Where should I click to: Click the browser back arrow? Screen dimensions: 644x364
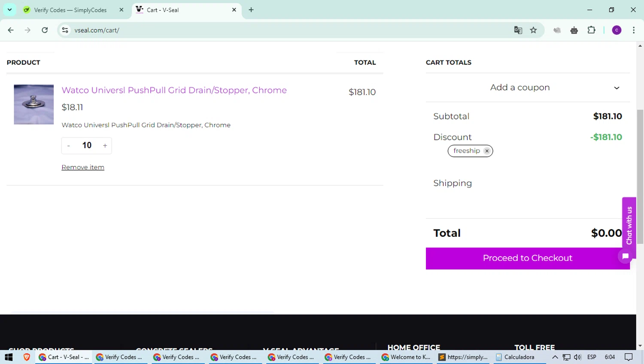click(x=11, y=30)
